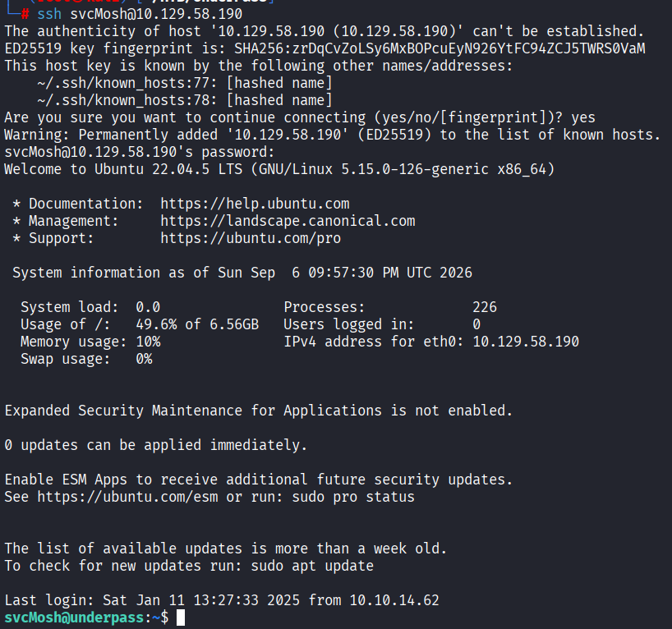Click the terminal cursor block at the prompt

pyautogui.click(x=181, y=618)
